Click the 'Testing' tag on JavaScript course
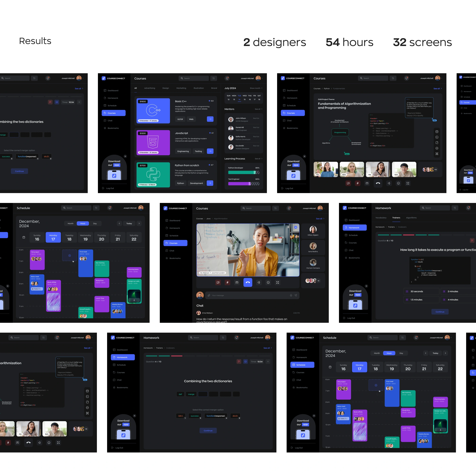This screenshot has width=476, height=473. click(198, 151)
